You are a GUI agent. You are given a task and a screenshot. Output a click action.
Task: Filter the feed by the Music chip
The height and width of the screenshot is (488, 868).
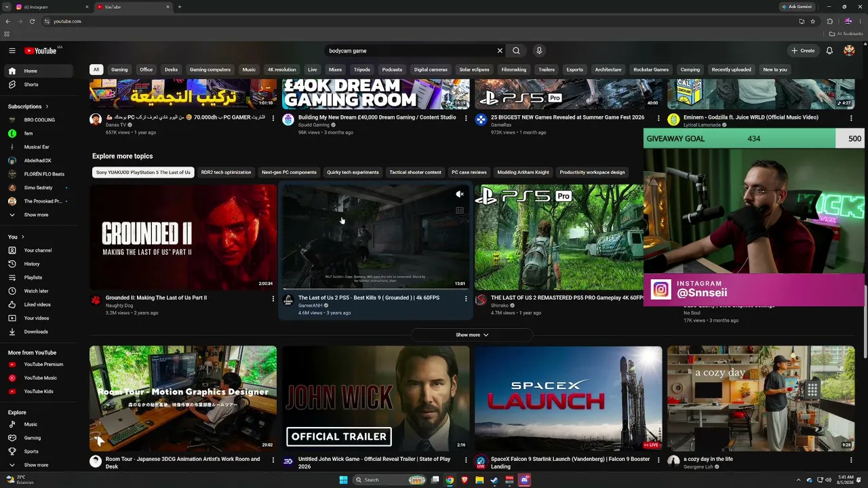coord(249,70)
